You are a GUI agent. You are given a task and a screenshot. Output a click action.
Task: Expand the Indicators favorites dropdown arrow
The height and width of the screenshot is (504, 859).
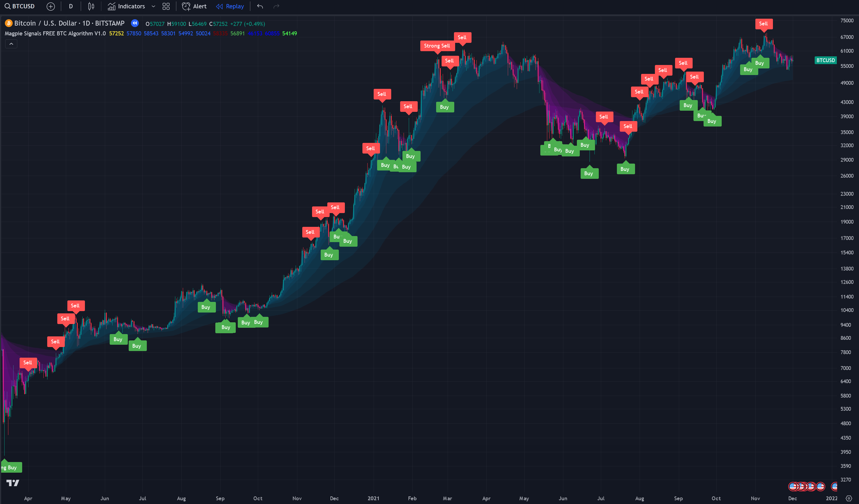[x=153, y=6]
